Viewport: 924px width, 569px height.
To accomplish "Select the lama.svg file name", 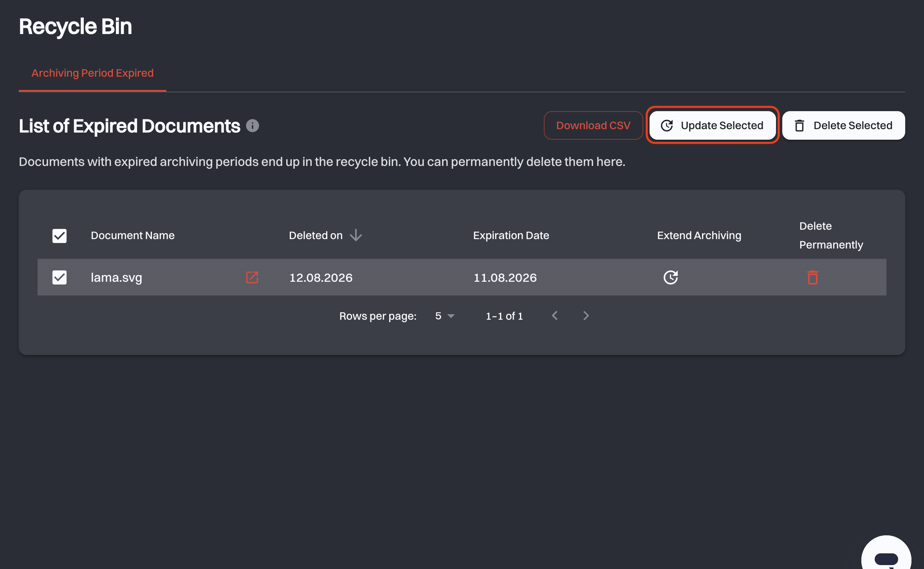I will tap(116, 277).
